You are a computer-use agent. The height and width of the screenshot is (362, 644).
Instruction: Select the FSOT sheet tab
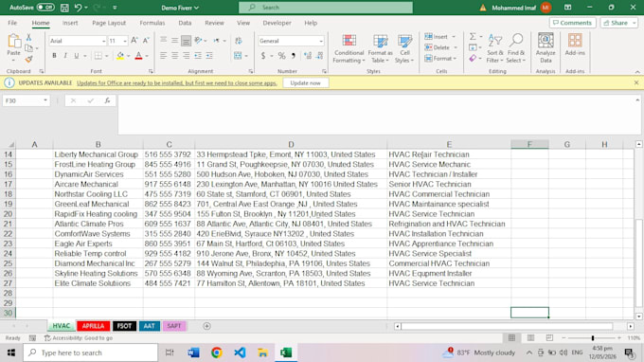[124, 326]
